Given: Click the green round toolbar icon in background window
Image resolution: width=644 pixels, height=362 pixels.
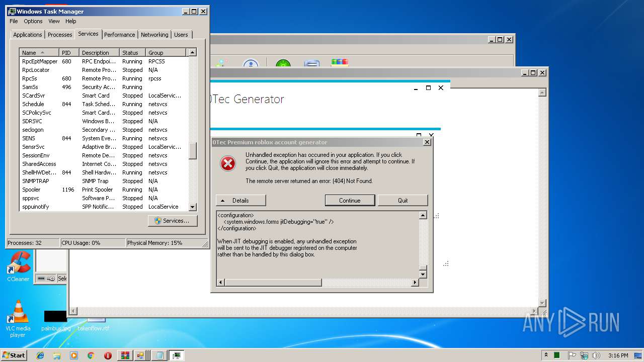Looking at the screenshot, I should tap(283, 64).
